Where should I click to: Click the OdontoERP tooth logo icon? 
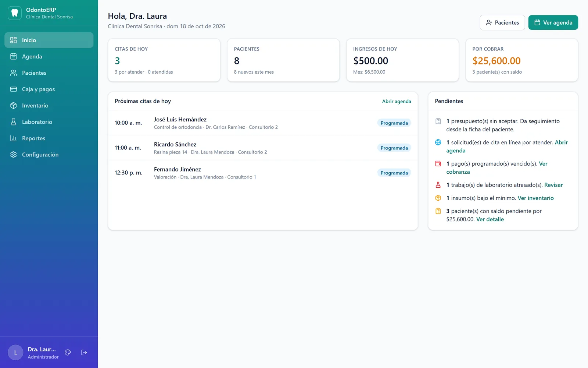tap(15, 13)
